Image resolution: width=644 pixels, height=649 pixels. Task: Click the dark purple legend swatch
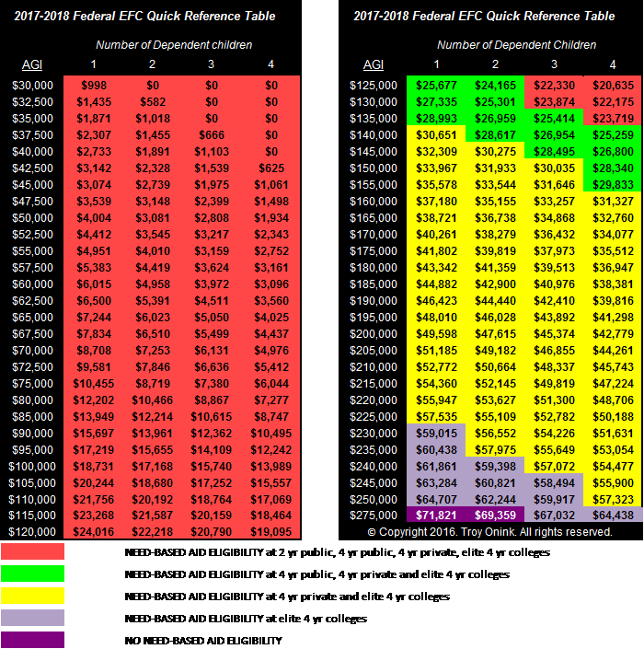coord(33,640)
